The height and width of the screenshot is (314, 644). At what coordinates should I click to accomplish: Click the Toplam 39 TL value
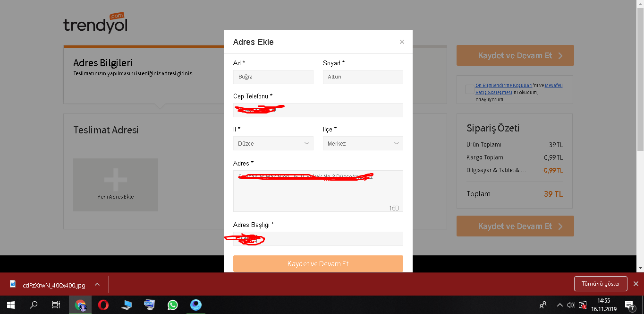tap(553, 194)
